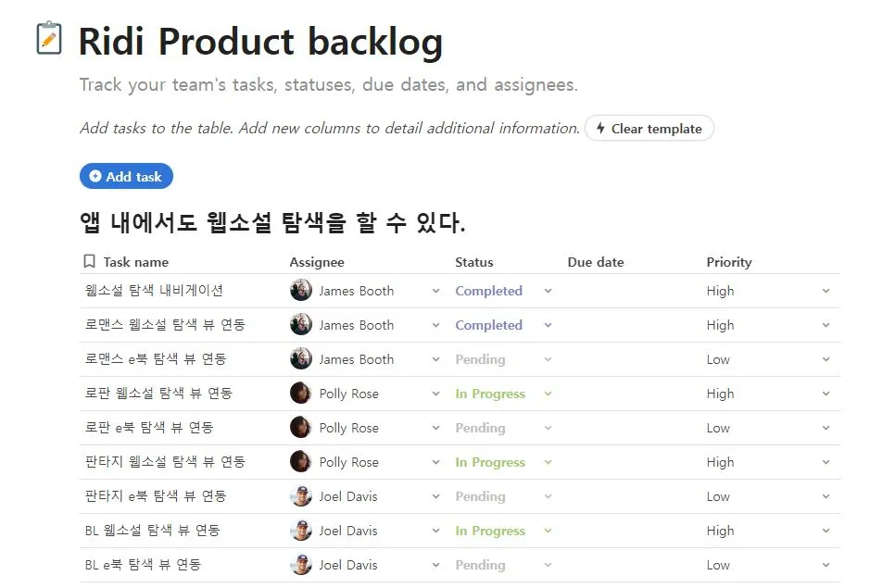Open priority dropdown for 로맨스 웹소설 탐색 뷰 연동

(x=826, y=325)
